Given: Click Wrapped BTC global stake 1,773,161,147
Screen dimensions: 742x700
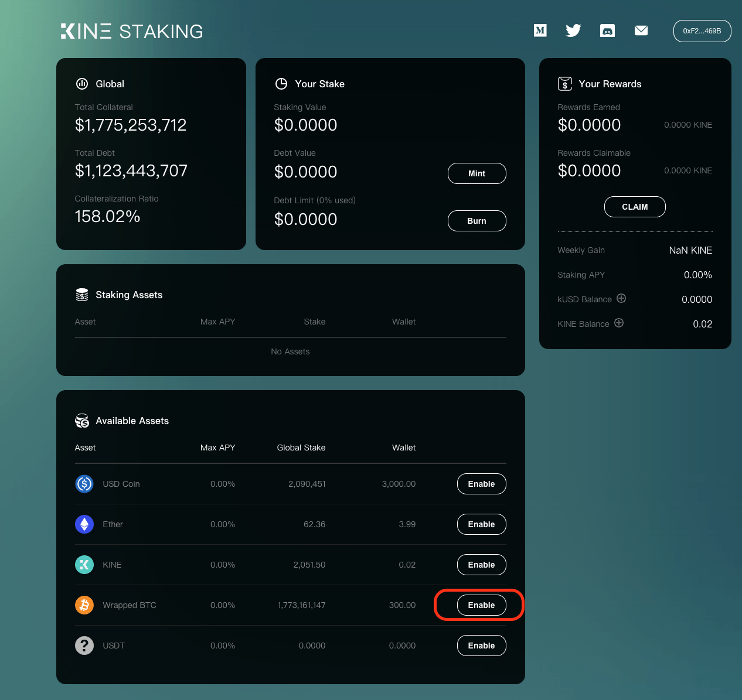Looking at the screenshot, I should [x=301, y=605].
